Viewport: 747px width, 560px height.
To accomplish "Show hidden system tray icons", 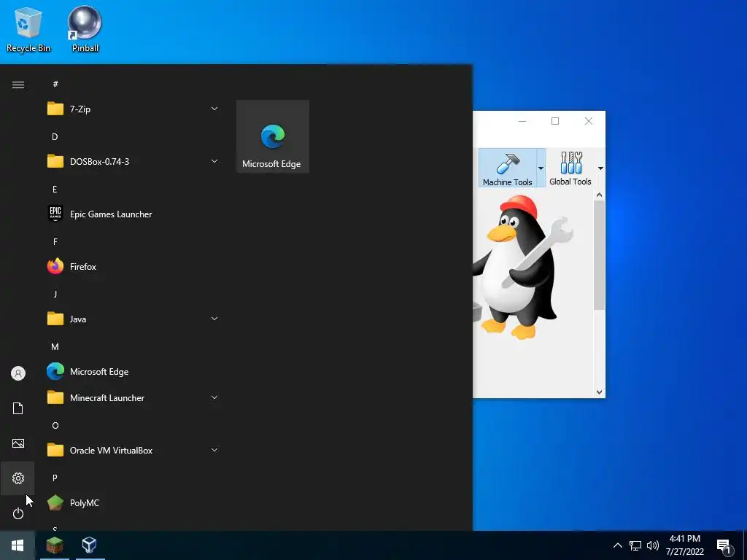I will click(617, 545).
